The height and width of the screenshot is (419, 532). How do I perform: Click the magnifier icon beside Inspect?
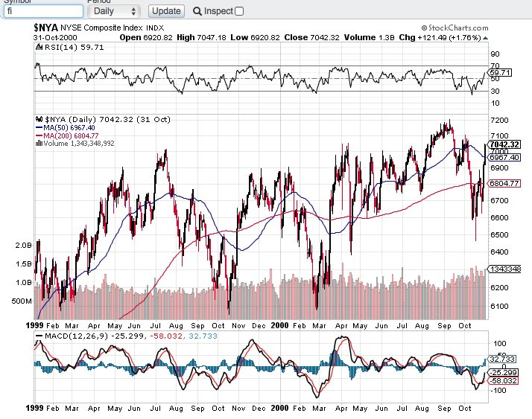click(x=197, y=11)
